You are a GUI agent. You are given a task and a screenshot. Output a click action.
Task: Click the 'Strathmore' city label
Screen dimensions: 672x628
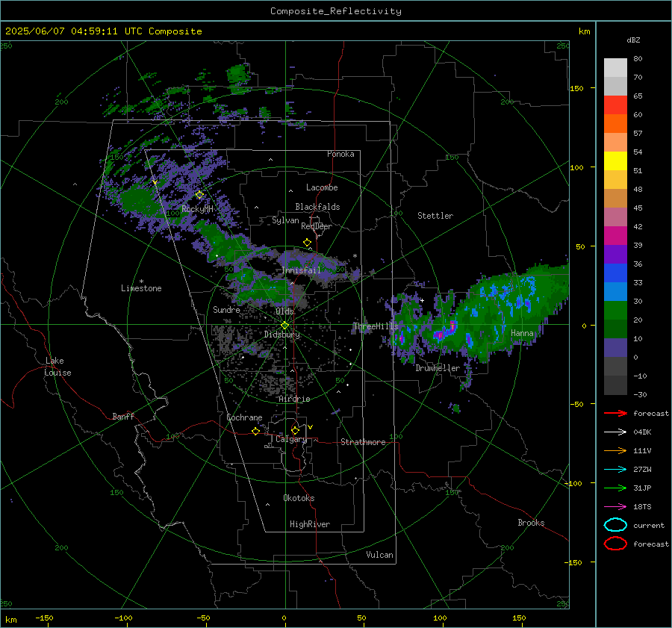tap(363, 442)
